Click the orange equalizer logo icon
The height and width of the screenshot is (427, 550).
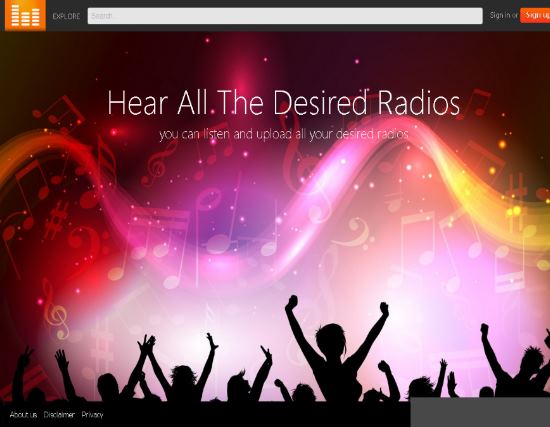coord(25,15)
